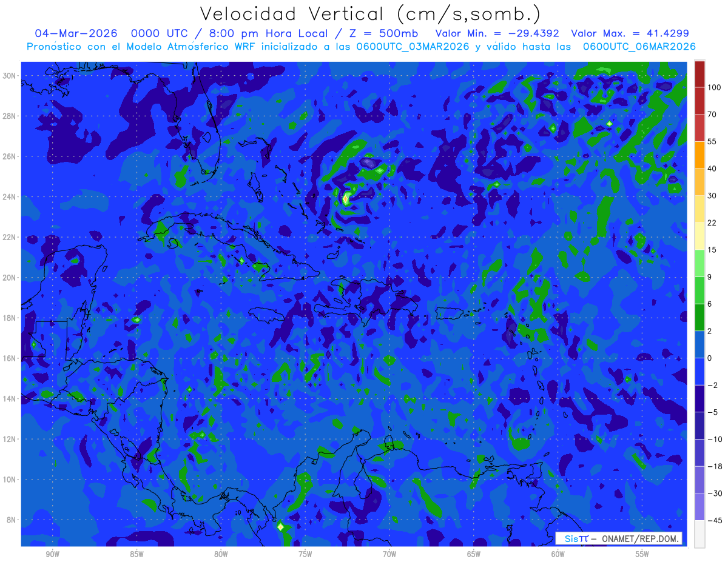Viewport: 728px width, 562px height.
Task: Click the green legend swatch between 6 and 9
Action: click(699, 290)
